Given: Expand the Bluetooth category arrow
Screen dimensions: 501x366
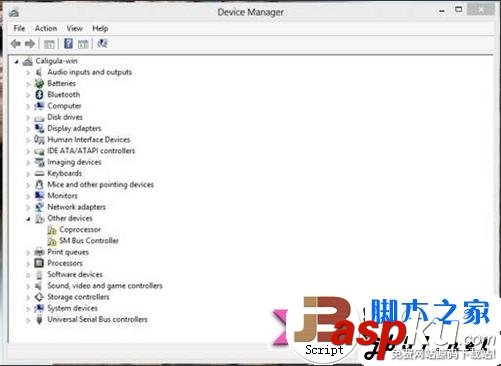Looking at the screenshot, I should click(28, 95).
